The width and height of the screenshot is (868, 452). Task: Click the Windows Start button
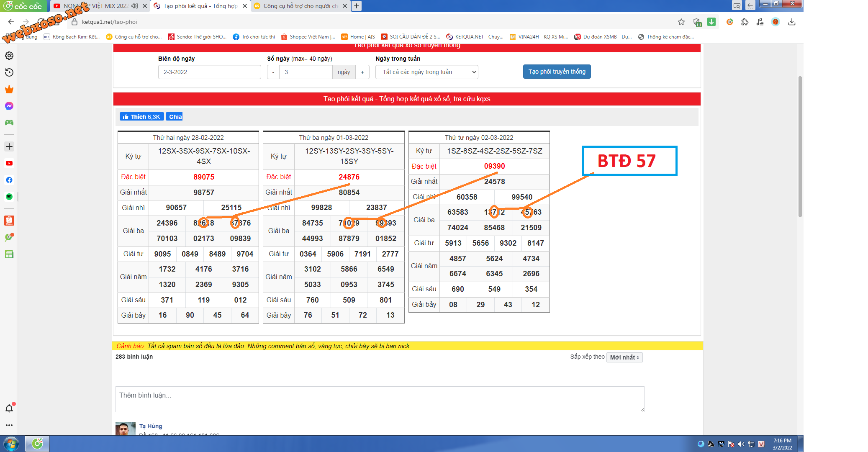[11, 444]
